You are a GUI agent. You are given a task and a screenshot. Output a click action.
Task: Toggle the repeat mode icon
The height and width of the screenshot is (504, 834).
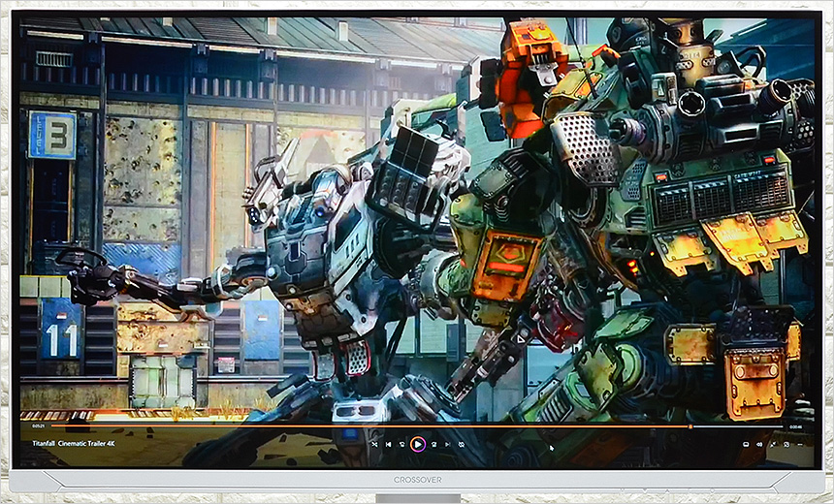click(462, 444)
